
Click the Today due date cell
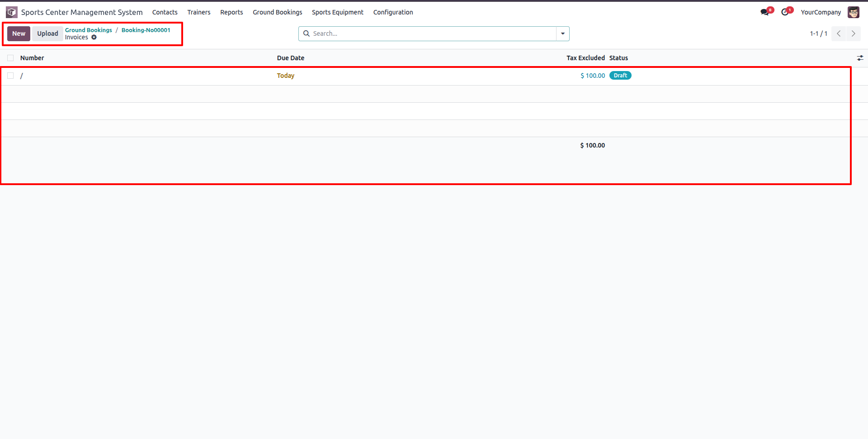(286, 76)
